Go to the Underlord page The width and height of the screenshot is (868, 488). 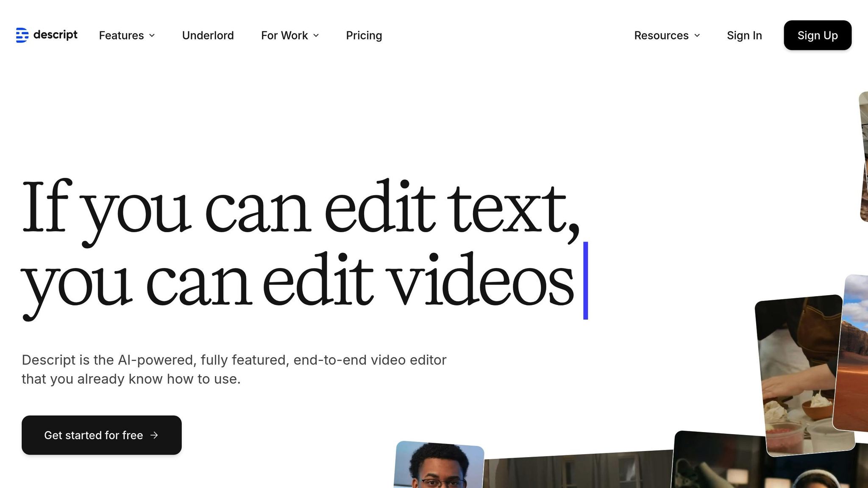208,36
